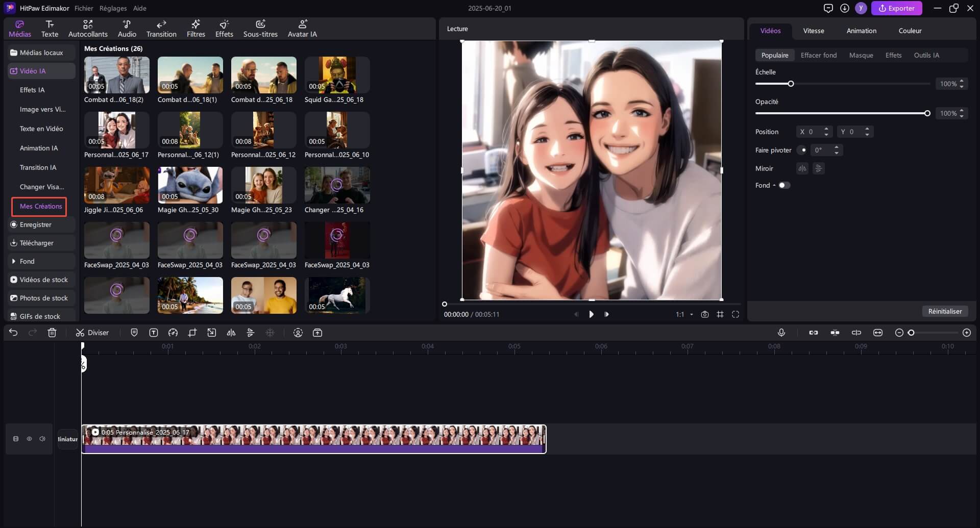This screenshot has width=980, height=528.
Task: Click the Exporter button
Action: 896,8
